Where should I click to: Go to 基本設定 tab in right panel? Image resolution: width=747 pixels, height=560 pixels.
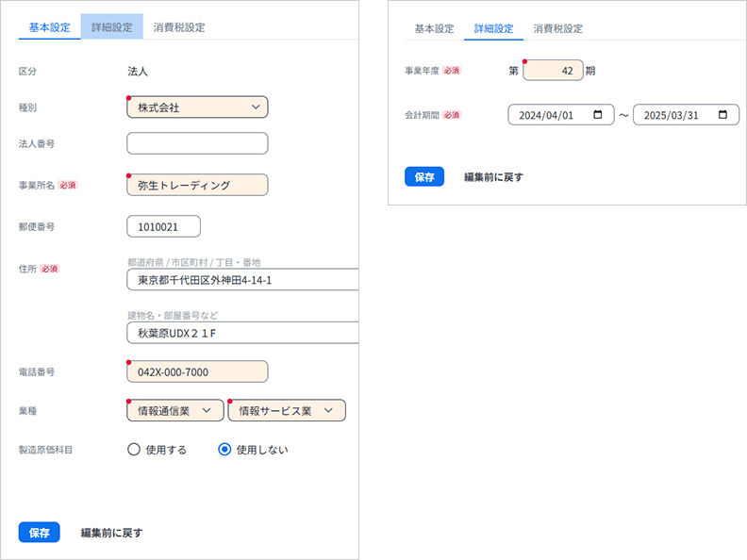point(434,28)
